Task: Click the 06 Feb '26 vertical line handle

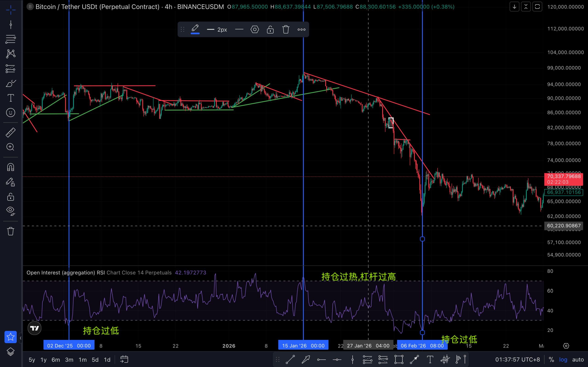Action: 422,239
